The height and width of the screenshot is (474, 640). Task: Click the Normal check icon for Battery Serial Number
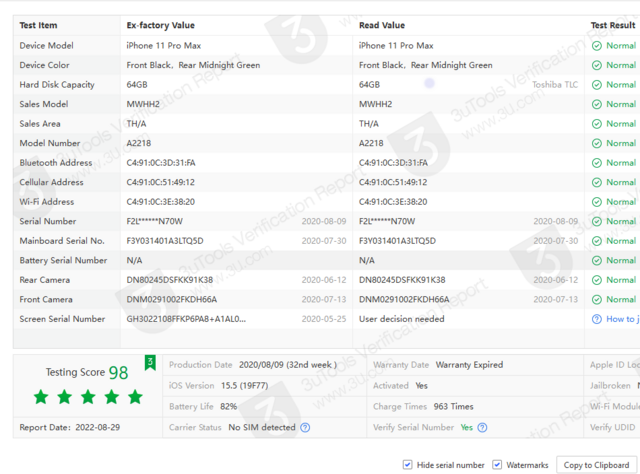[x=597, y=260]
